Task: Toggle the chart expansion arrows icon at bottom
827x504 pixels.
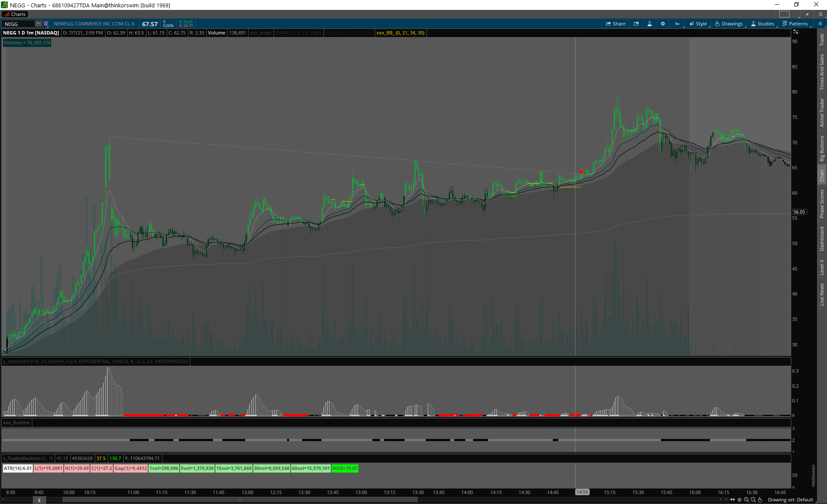Action: tap(733, 500)
